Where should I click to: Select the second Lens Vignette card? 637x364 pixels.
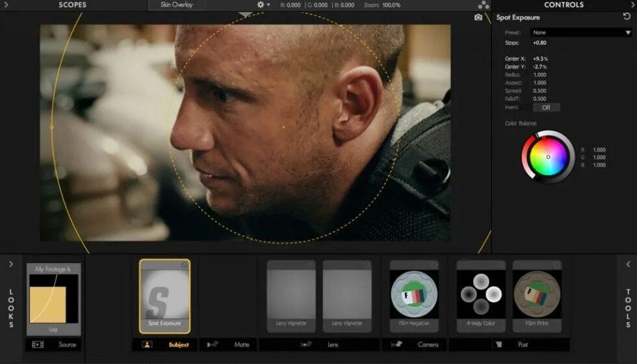click(347, 296)
